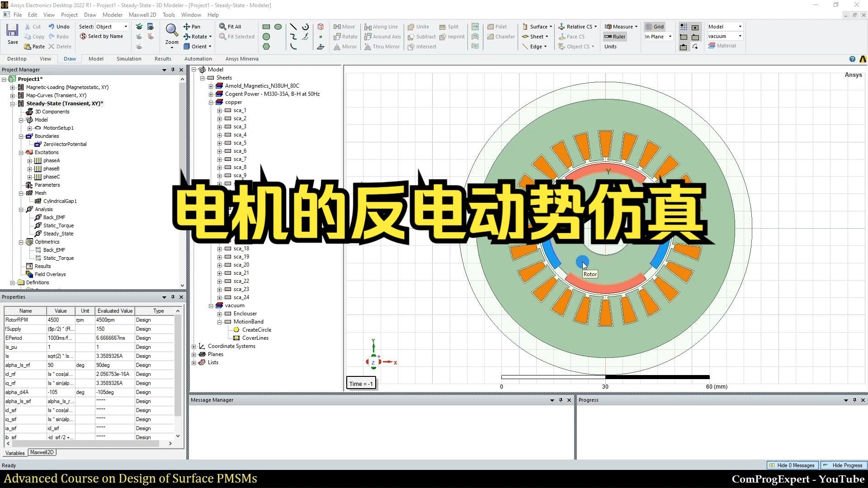The image size is (868, 488).
Task: Select the draw rectangle tool
Action: click(x=267, y=26)
